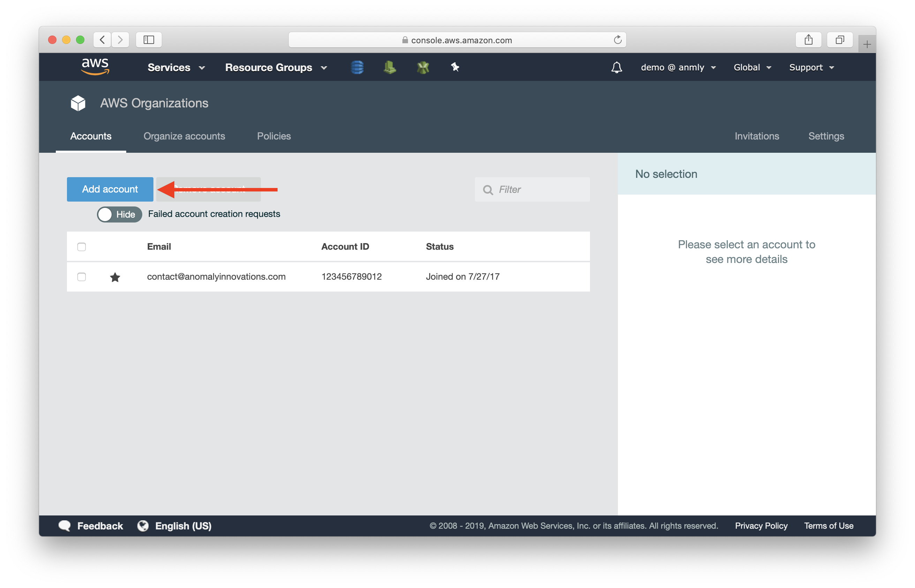The image size is (915, 588).
Task: Open the Accounts tab
Action: point(91,136)
